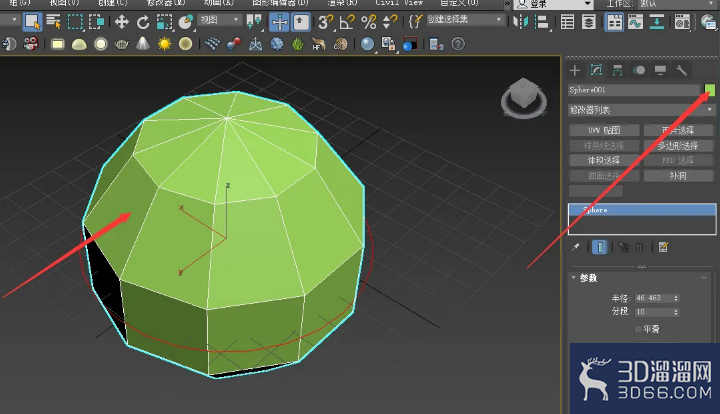The height and width of the screenshot is (414, 720).
Task: Toggle Spinner Snap
Action: click(390, 22)
